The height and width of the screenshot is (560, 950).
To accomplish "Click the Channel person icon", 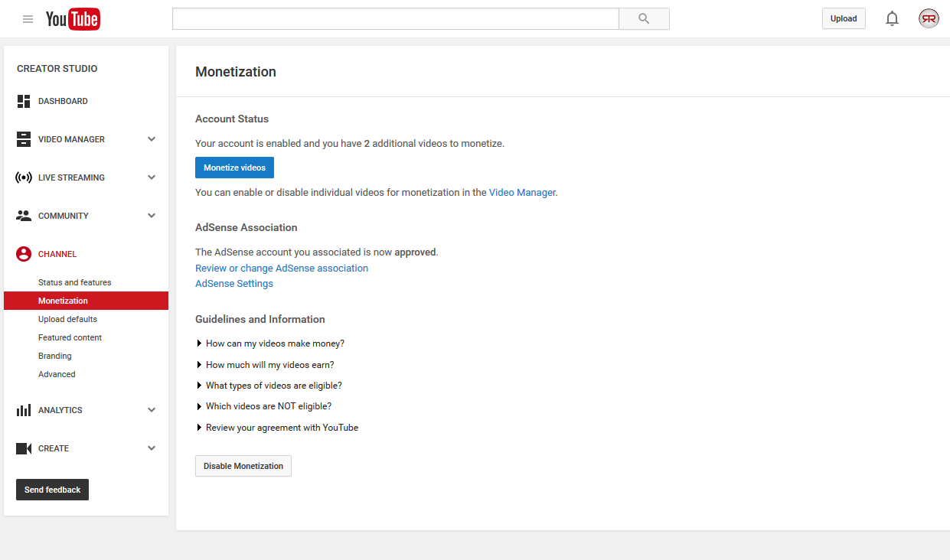I will tap(24, 254).
